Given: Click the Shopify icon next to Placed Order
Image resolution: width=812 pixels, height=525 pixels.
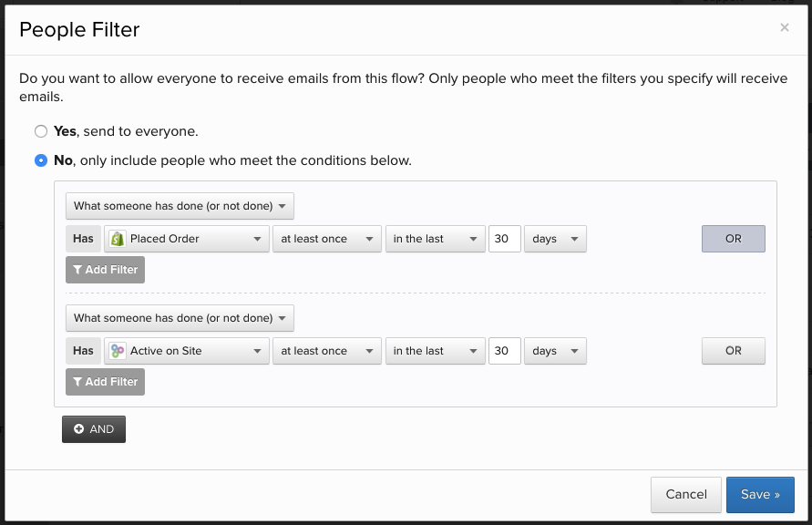Looking at the screenshot, I should [117, 239].
